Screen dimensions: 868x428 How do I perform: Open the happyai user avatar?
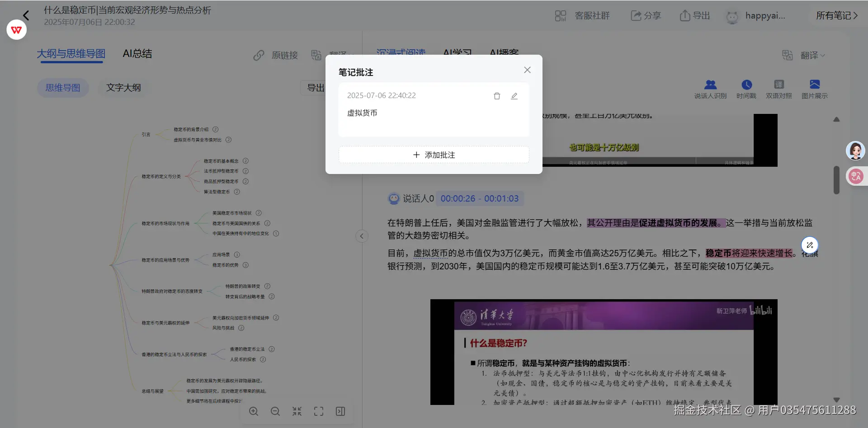click(732, 17)
